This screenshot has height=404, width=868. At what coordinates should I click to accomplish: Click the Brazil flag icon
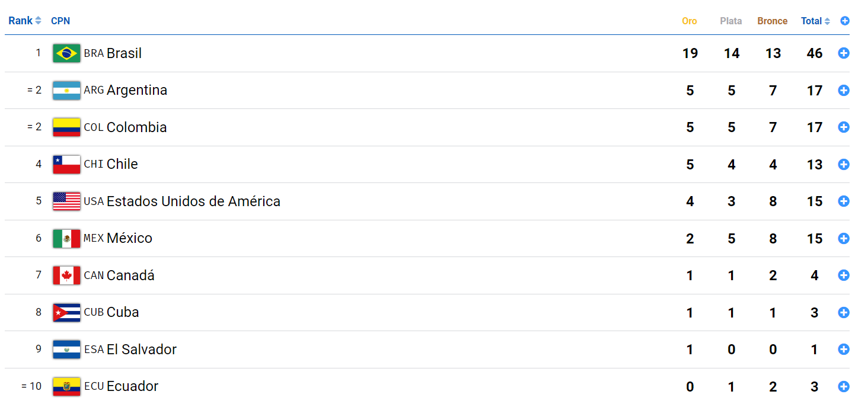pos(66,53)
